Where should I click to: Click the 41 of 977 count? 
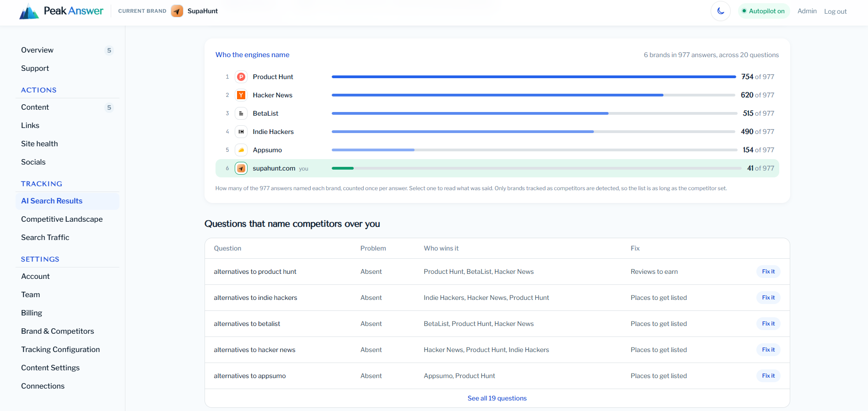tap(760, 168)
